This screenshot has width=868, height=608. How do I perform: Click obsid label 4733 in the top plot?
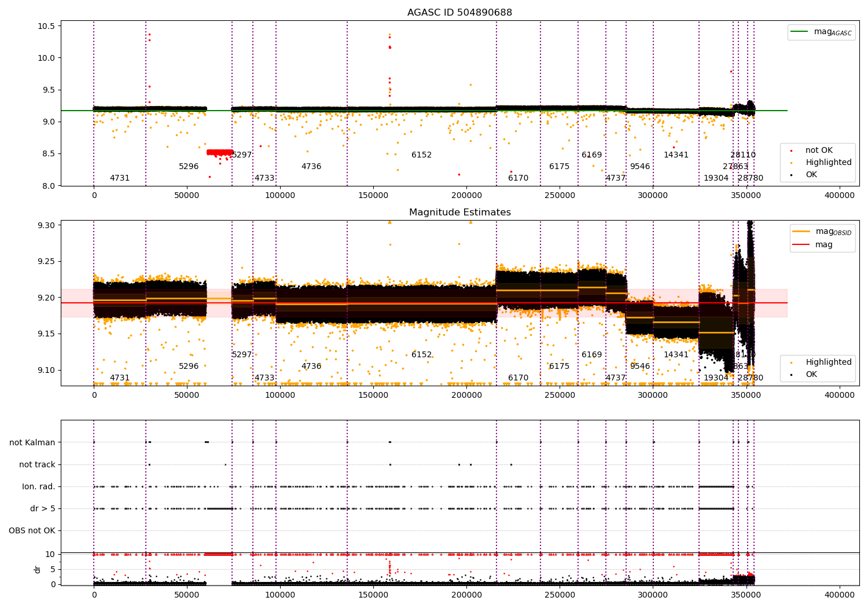click(x=264, y=178)
